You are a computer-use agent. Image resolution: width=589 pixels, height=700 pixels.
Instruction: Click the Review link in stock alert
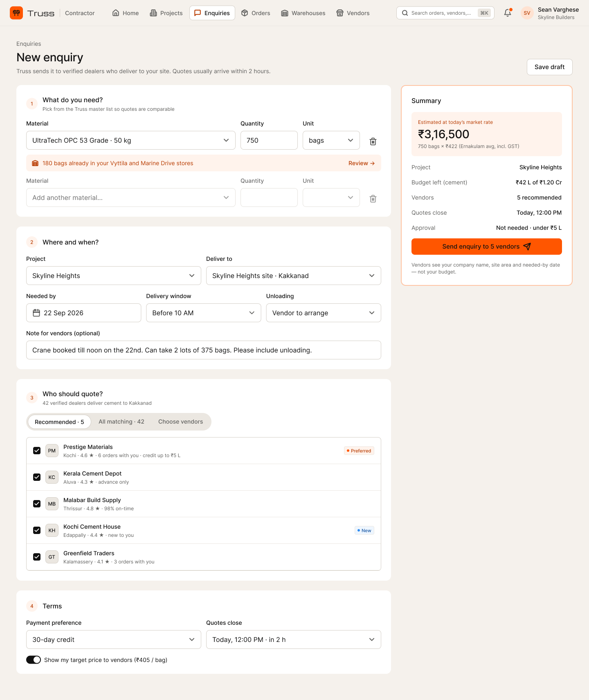point(362,163)
